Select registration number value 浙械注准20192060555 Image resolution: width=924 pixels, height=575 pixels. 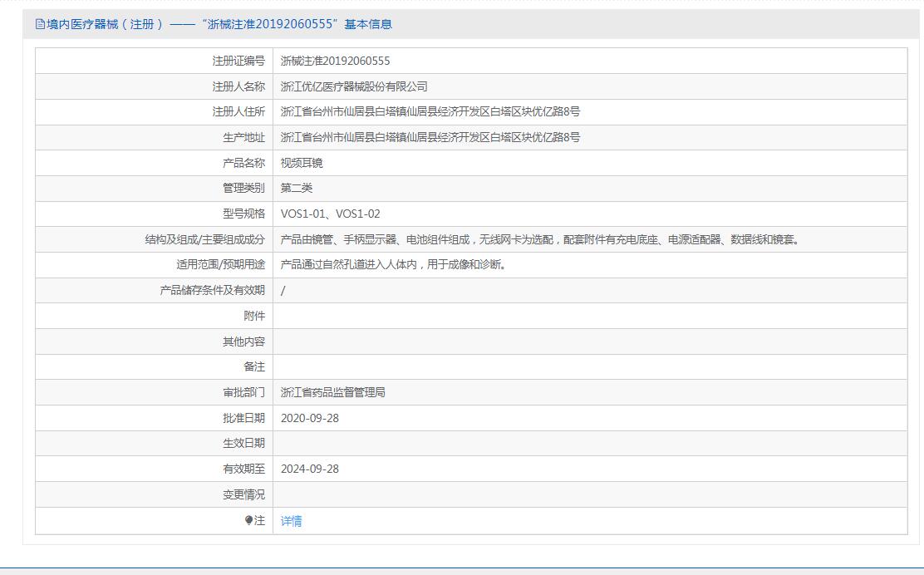336,61
